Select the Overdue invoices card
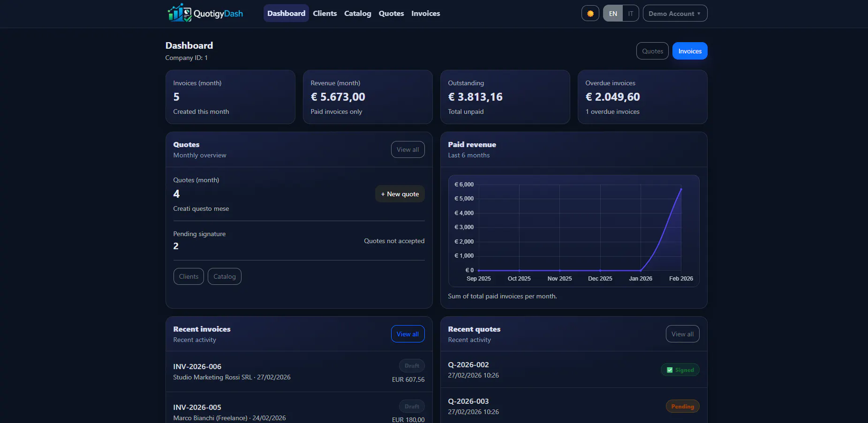The width and height of the screenshot is (868, 423). point(642,97)
